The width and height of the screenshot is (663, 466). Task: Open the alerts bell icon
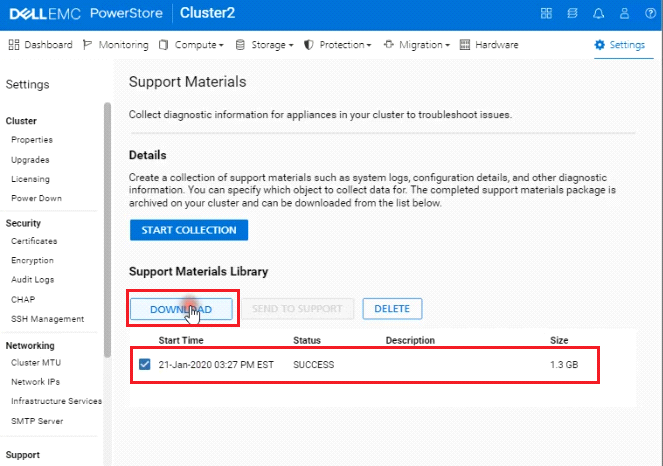coord(598,13)
